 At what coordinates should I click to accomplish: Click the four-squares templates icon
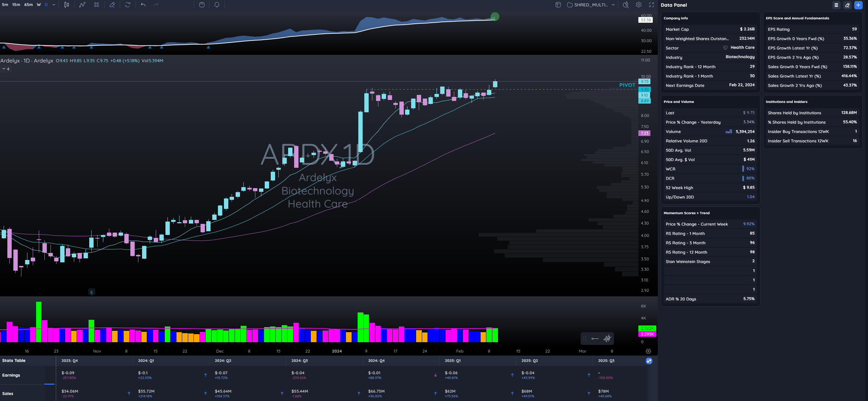tap(96, 5)
